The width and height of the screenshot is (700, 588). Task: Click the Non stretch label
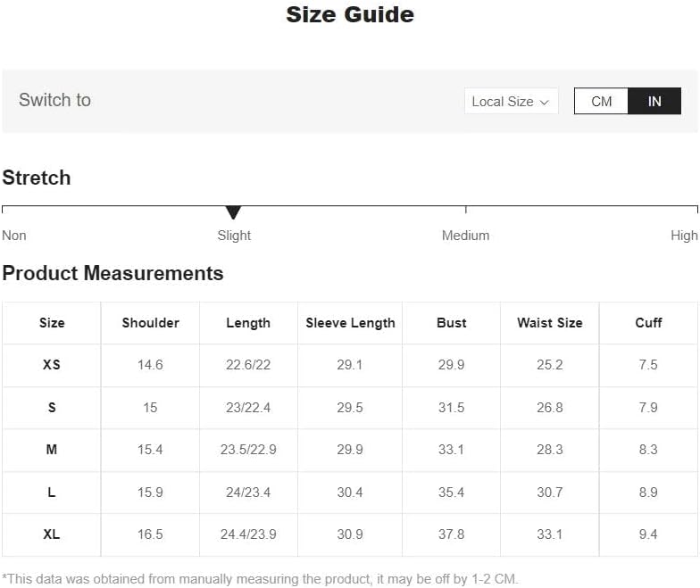pyautogui.click(x=14, y=236)
